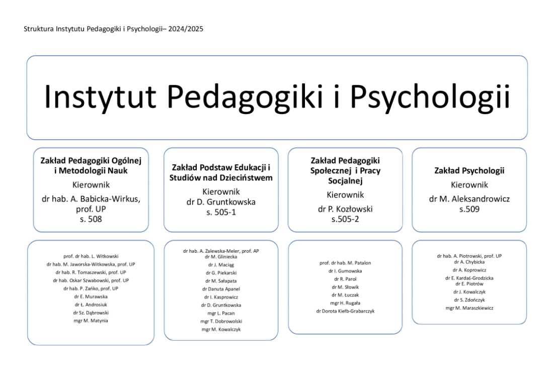Select the name 'dr M. Słowik'

coord(345,287)
